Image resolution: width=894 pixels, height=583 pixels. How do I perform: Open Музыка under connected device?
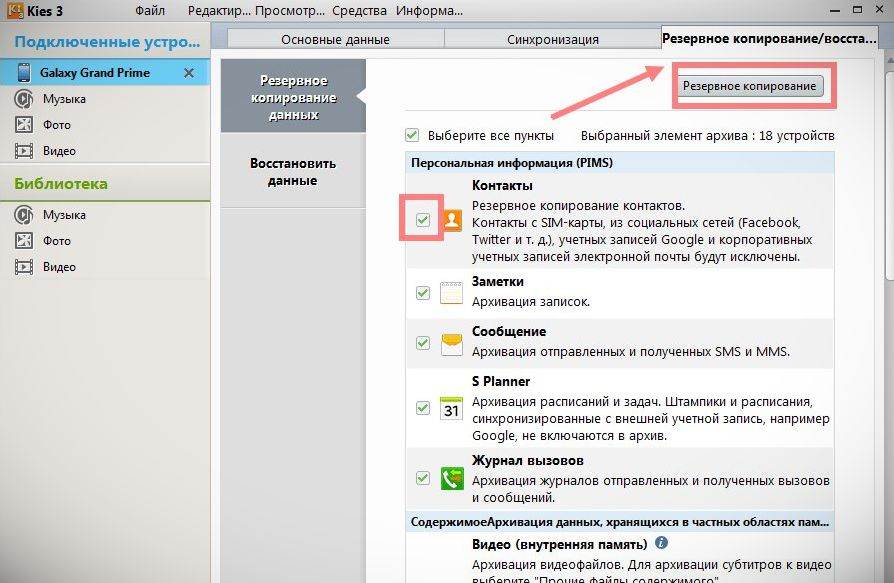pyautogui.click(x=64, y=99)
